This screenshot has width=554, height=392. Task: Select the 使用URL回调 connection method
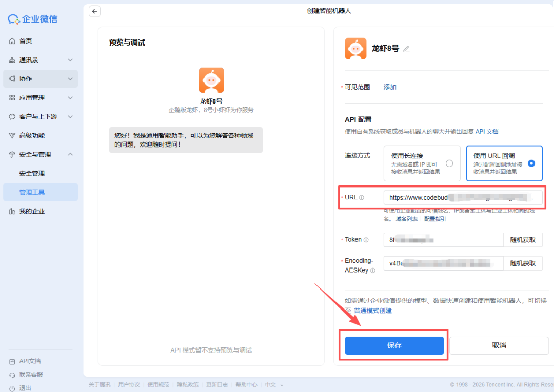(504, 164)
